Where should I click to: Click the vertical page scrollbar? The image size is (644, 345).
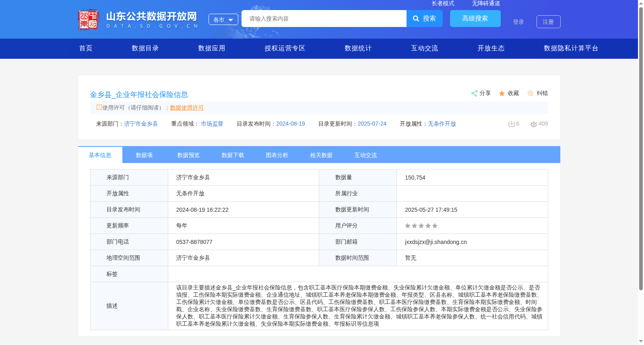641,149
